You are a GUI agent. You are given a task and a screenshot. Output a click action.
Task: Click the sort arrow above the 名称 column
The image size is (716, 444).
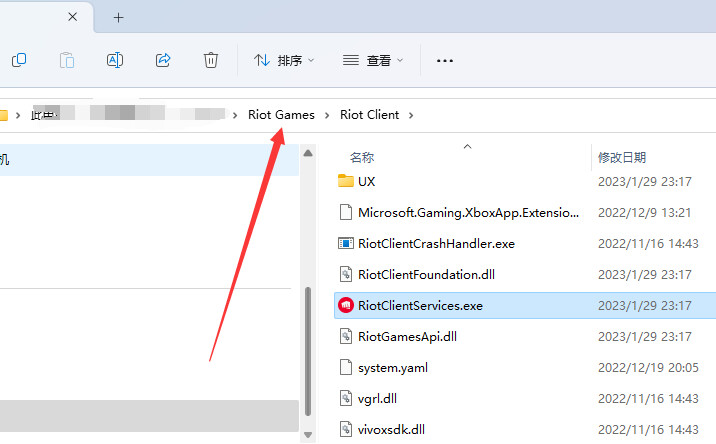pos(467,146)
